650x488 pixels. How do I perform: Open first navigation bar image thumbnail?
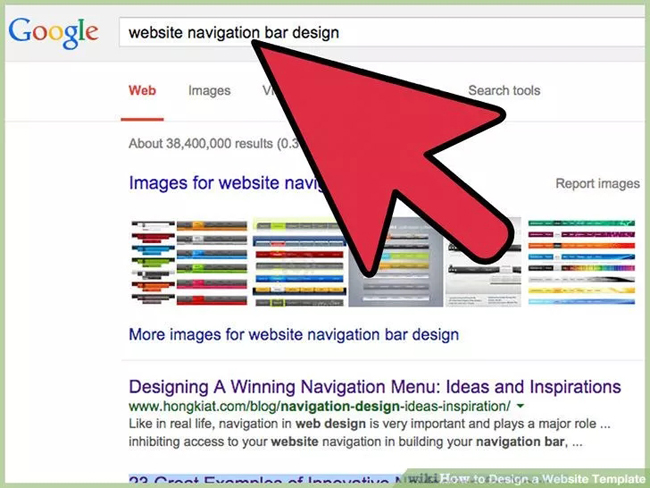(x=189, y=263)
